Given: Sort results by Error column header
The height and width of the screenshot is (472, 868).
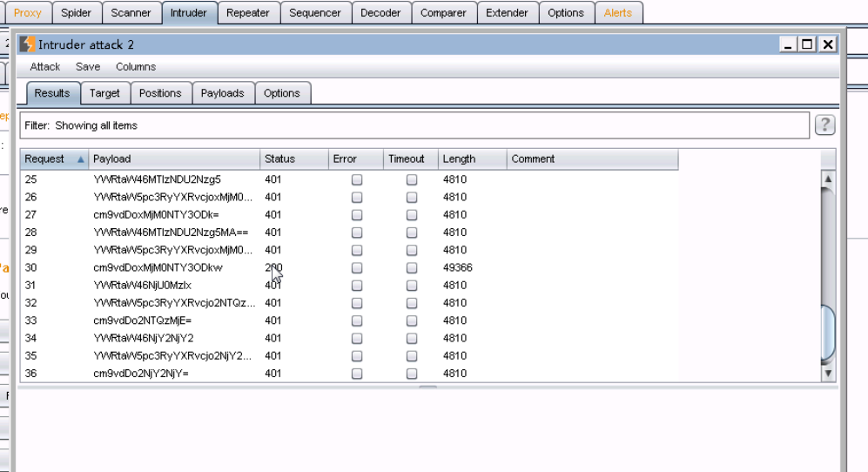Looking at the screenshot, I should click(356, 159).
